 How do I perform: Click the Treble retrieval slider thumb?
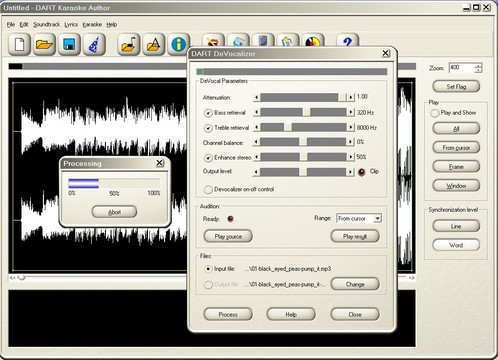pyautogui.click(x=288, y=127)
